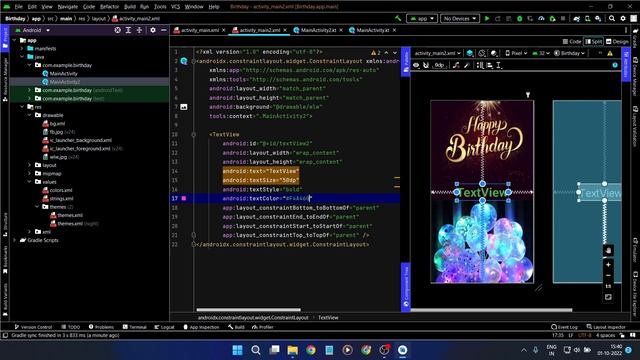
Task: Select TextView widget in design preview
Action: pyautogui.click(x=482, y=192)
